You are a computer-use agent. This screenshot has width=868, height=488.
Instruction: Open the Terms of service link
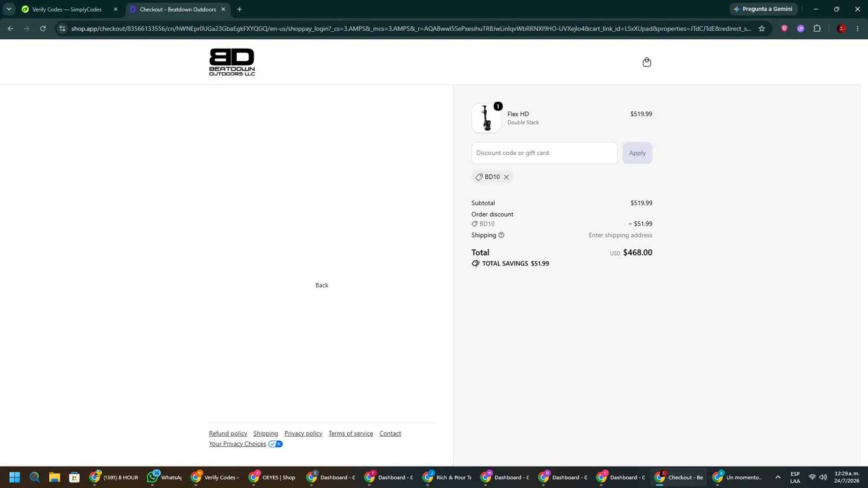click(351, 434)
